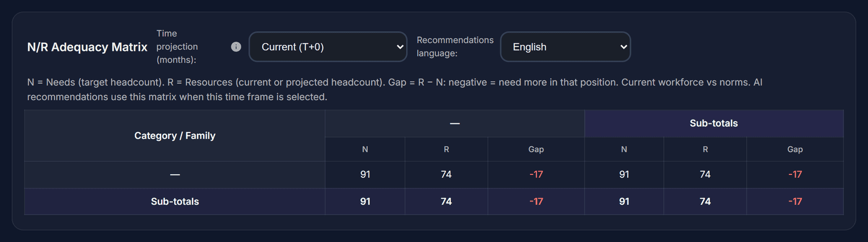Screen dimensions: 868x242
Task: Click the dash column group header
Action: pos(455,123)
